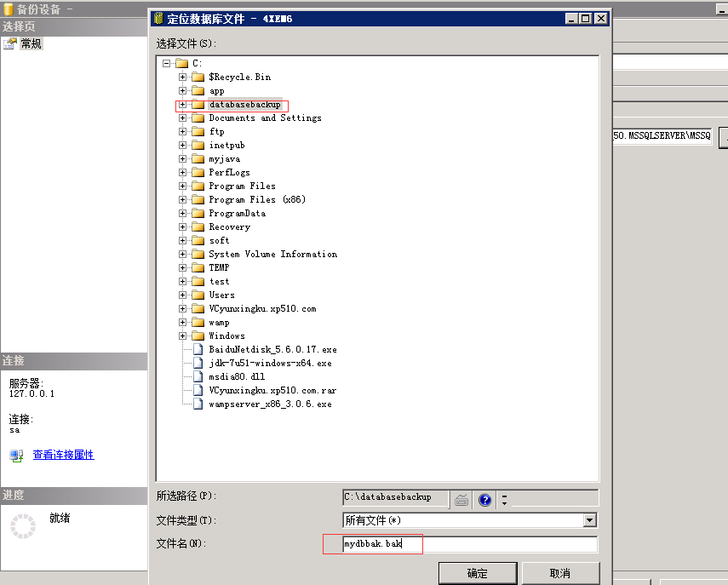Image resolution: width=728 pixels, height=585 pixels.
Task: Expand the Program Files (x86) node
Action: (x=182, y=199)
